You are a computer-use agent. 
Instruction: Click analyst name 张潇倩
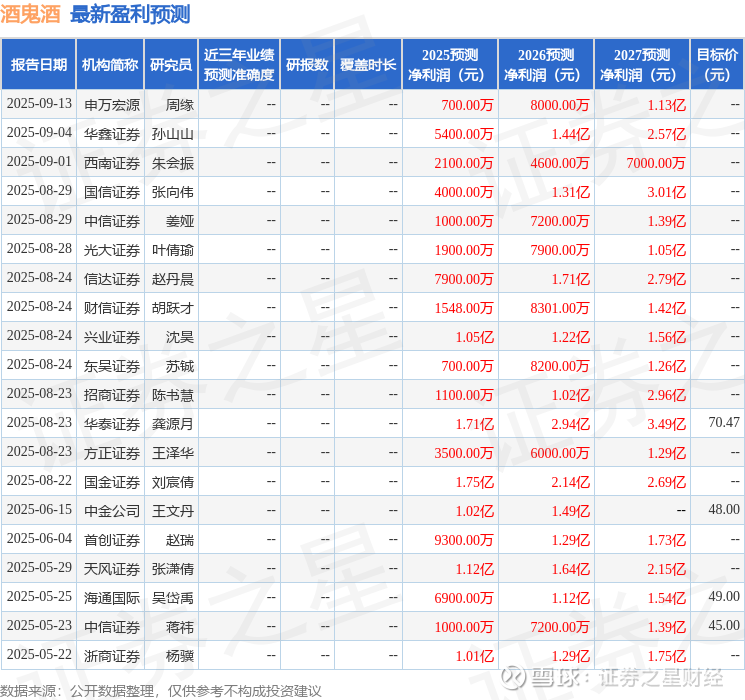click(x=172, y=569)
